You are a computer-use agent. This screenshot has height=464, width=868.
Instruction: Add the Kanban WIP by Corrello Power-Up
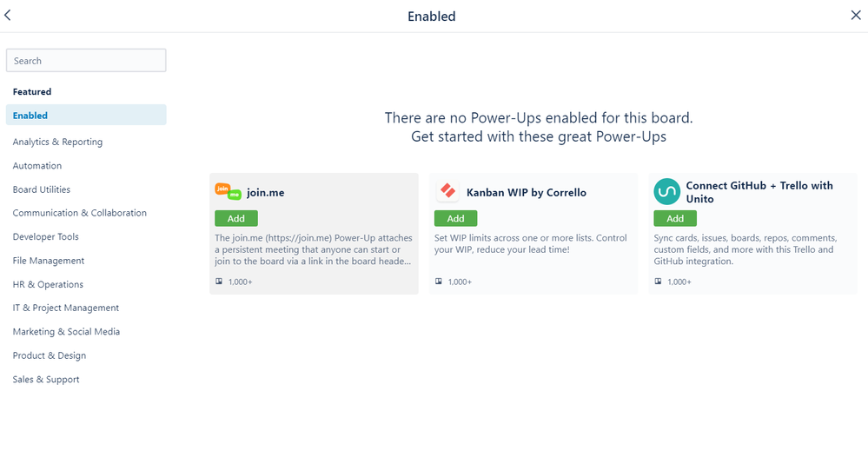pos(455,219)
